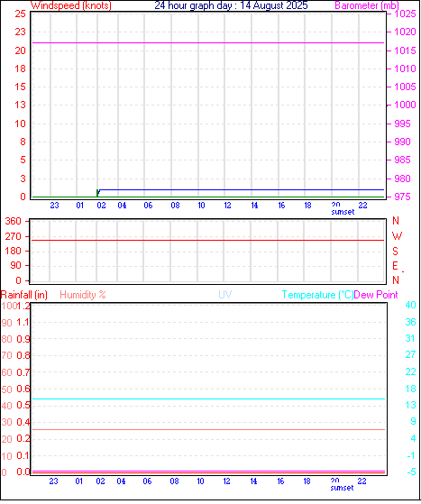Viewport: 421px width, 504px height.
Task: Click the 995 mb barometer label
Action: point(402,124)
